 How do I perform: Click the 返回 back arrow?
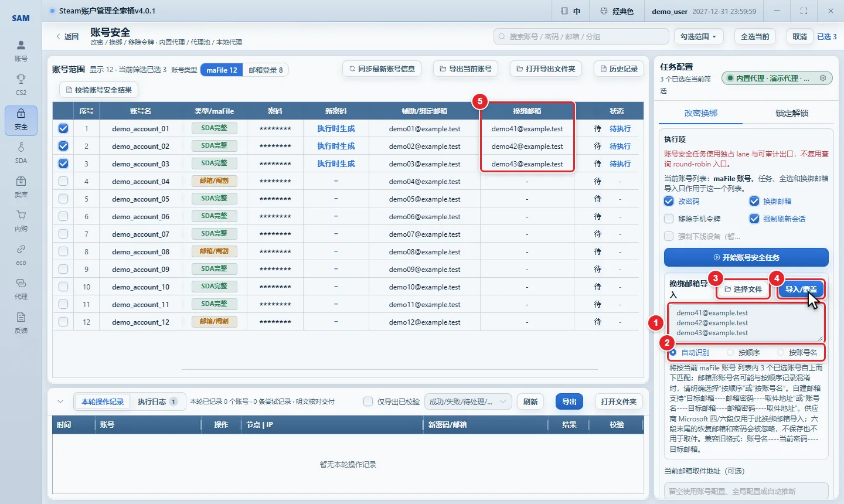point(67,36)
